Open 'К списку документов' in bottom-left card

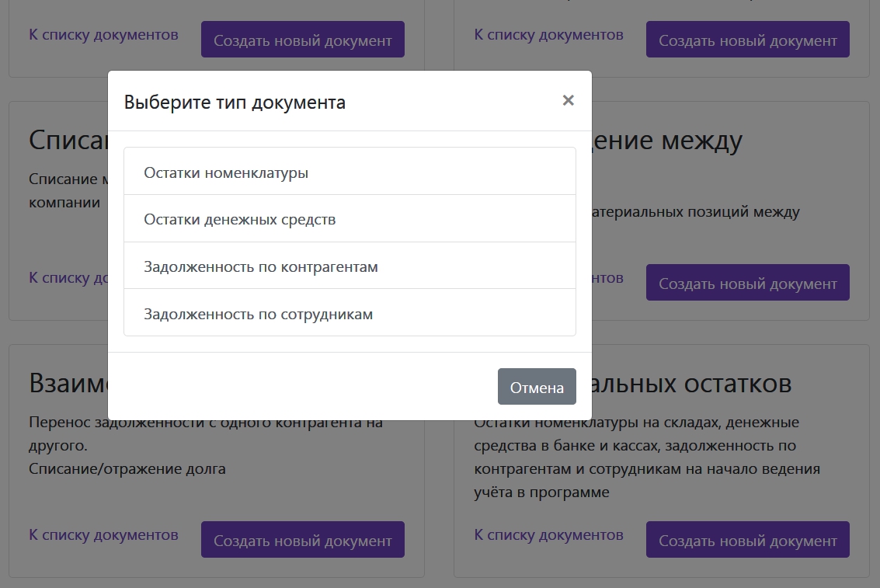coord(103,535)
